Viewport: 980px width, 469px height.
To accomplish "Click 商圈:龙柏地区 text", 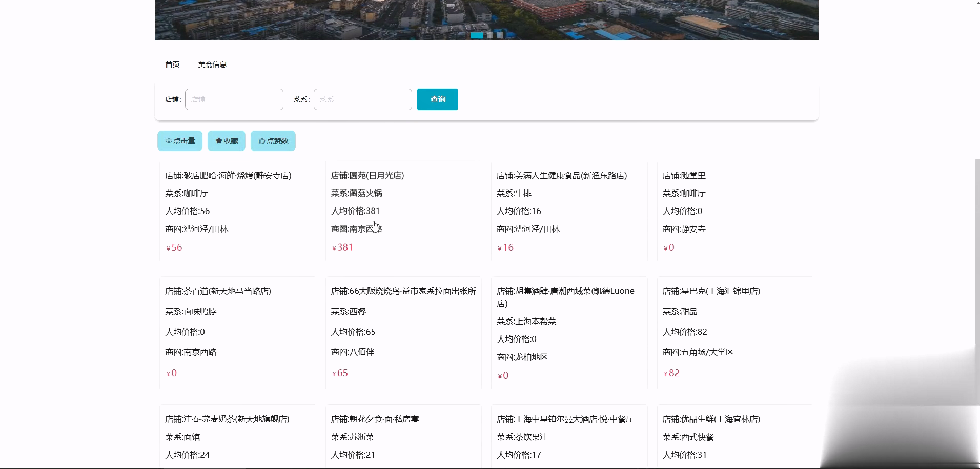I will point(522,357).
